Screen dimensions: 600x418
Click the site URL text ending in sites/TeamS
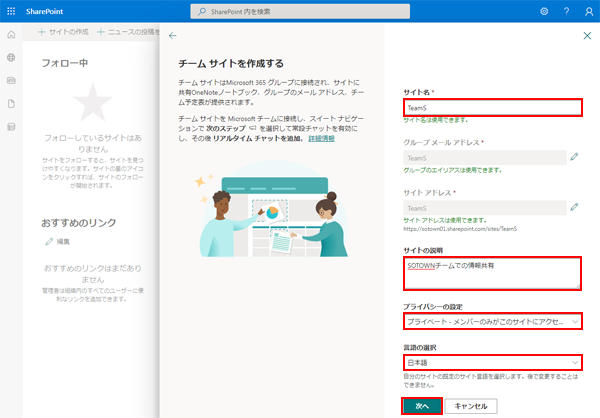[460, 229]
